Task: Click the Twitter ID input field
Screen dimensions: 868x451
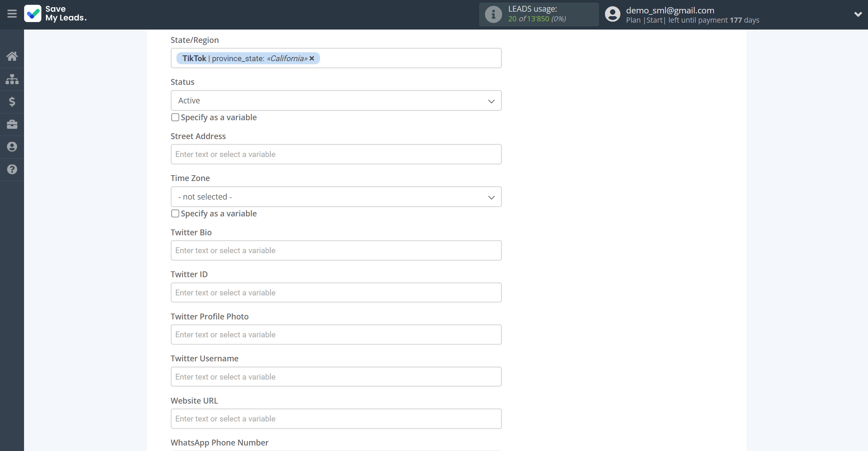Action: point(336,293)
